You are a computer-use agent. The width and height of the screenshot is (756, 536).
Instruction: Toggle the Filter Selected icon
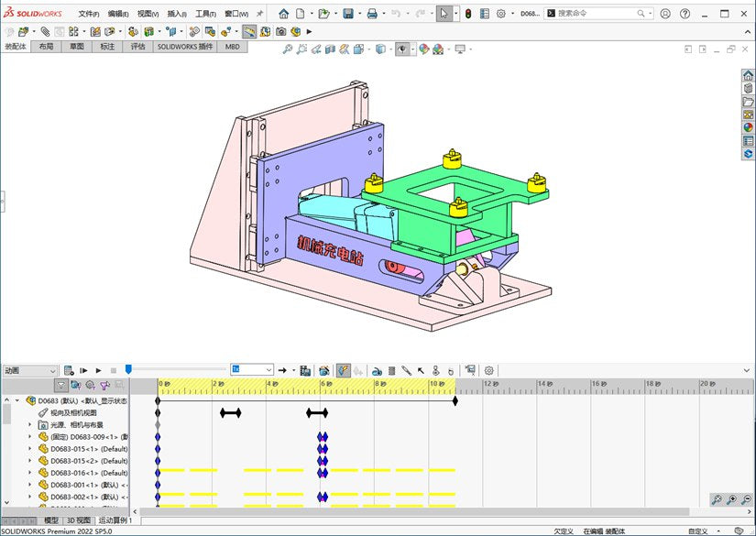[x=104, y=385]
